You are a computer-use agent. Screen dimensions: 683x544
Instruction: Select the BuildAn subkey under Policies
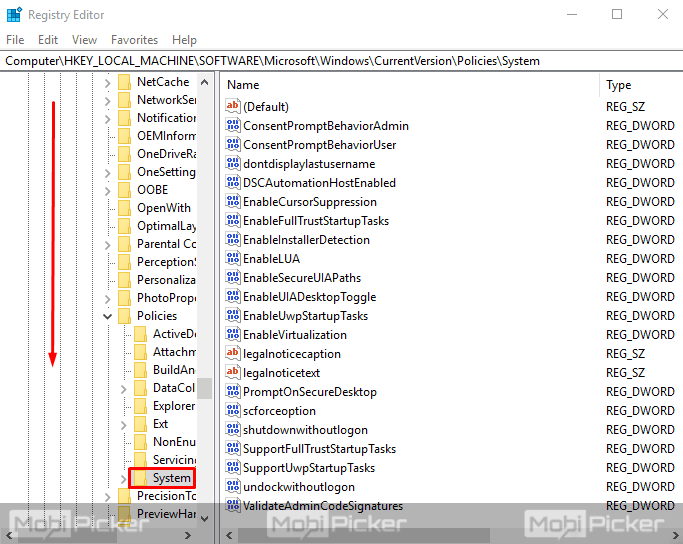[x=174, y=370]
